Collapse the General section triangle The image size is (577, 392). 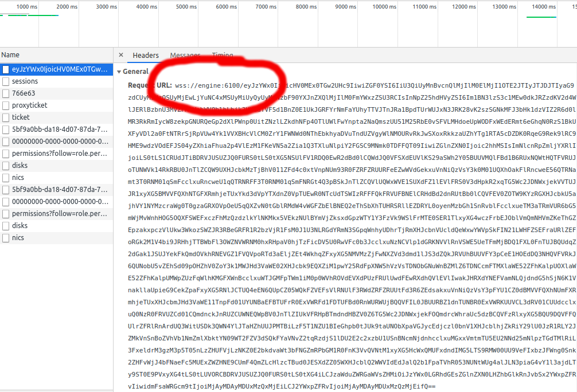[x=119, y=72]
